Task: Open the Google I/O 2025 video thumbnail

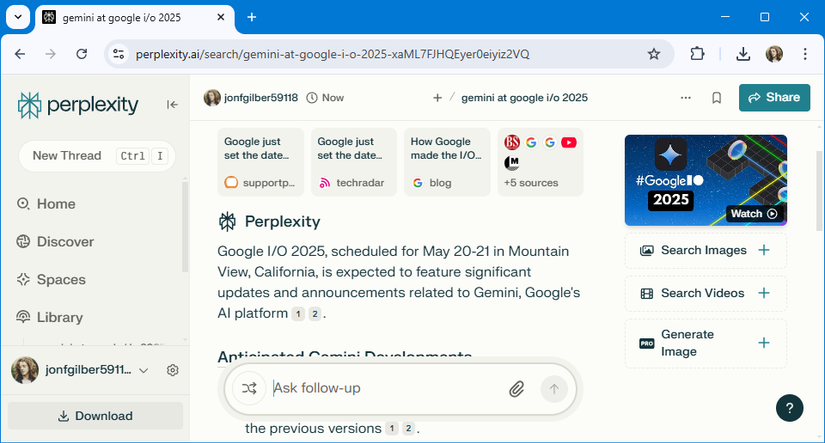Action: pyautogui.click(x=705, y=180)
